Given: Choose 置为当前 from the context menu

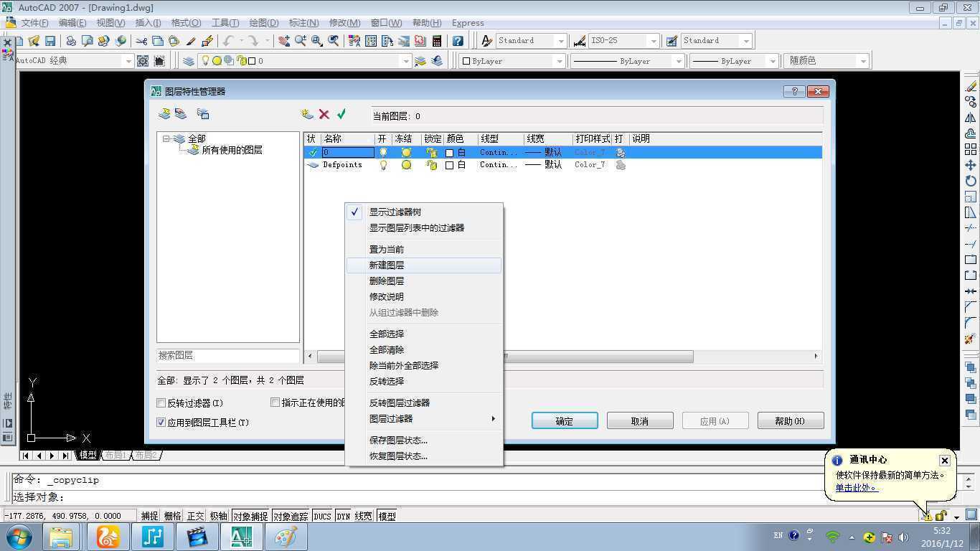Looking at the screenshot, I should pyautogui.click(x=424, y=250).
